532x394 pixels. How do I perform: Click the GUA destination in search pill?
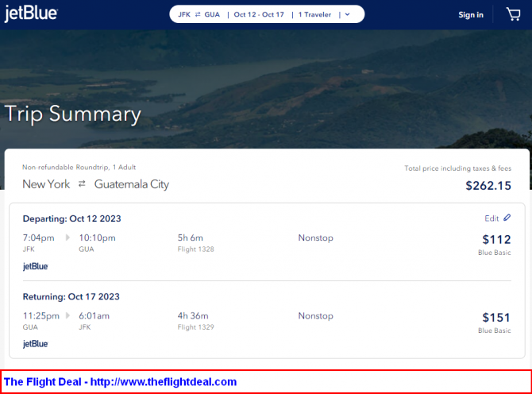[x=212, y=14]
